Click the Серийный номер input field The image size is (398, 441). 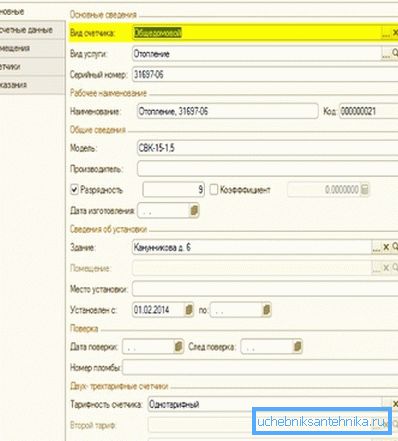(x=265, y=74)
